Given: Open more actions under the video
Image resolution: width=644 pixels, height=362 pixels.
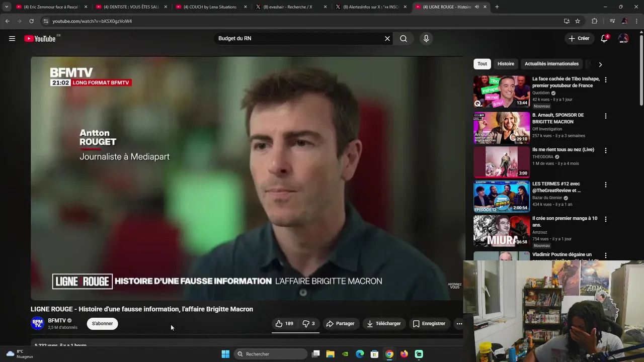Looking at the screenshot, I should click(x=459, y=324).
